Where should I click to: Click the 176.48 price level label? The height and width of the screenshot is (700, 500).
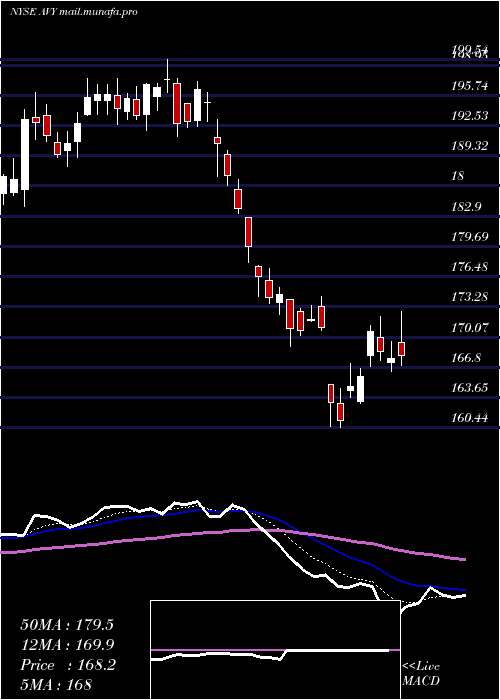point(469,267)
